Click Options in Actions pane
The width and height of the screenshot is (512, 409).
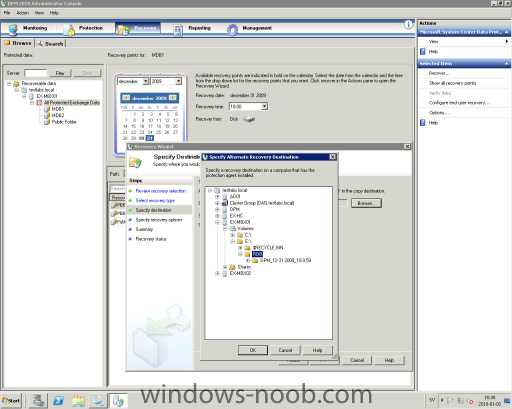pyautogui.click(x=439, y=113)
